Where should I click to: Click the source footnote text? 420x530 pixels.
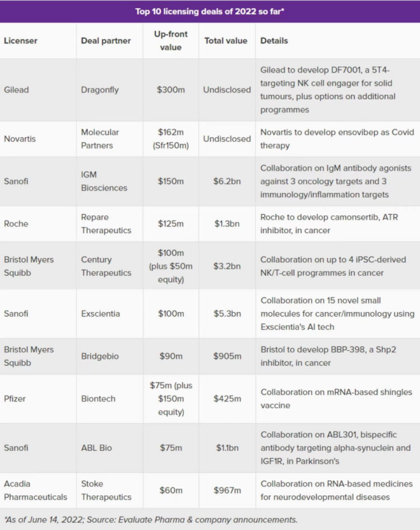click(151, 519)
